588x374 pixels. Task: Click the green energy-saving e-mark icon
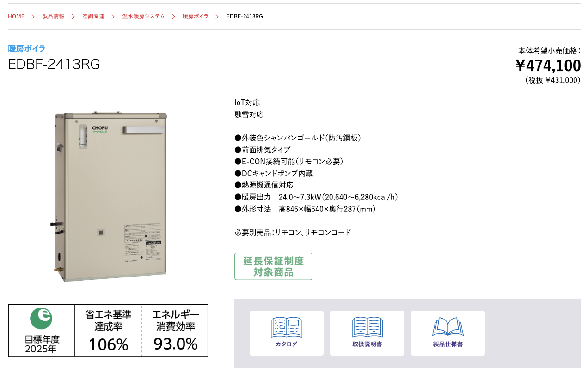(x=41, y=318)
